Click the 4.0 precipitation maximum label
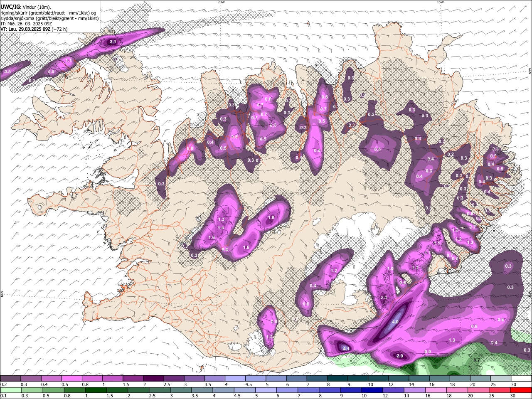 coord(395,322)
